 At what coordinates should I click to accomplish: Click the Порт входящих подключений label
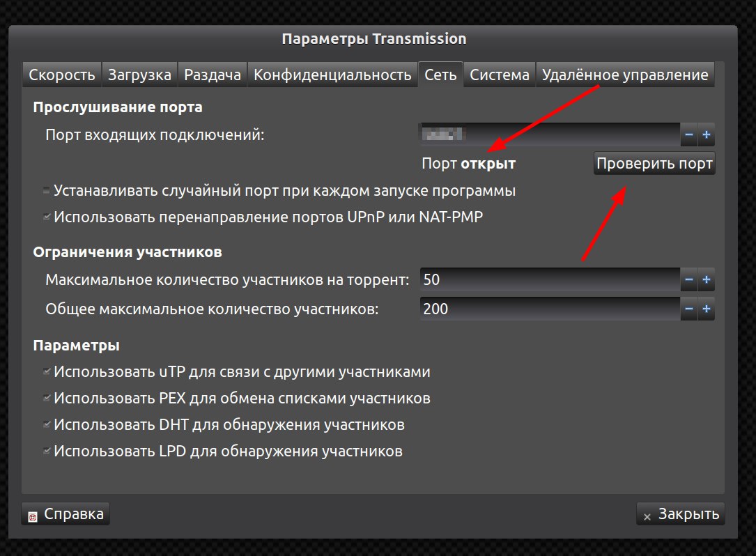[155, 135]
